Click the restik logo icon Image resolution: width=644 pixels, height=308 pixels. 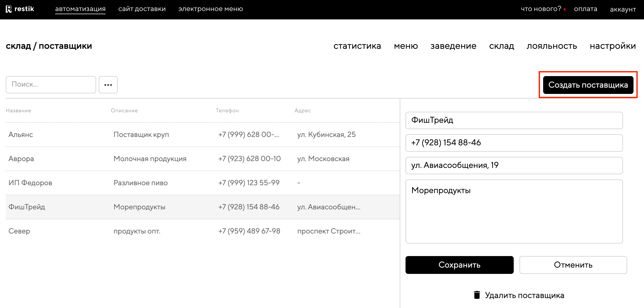click(9, 9)
